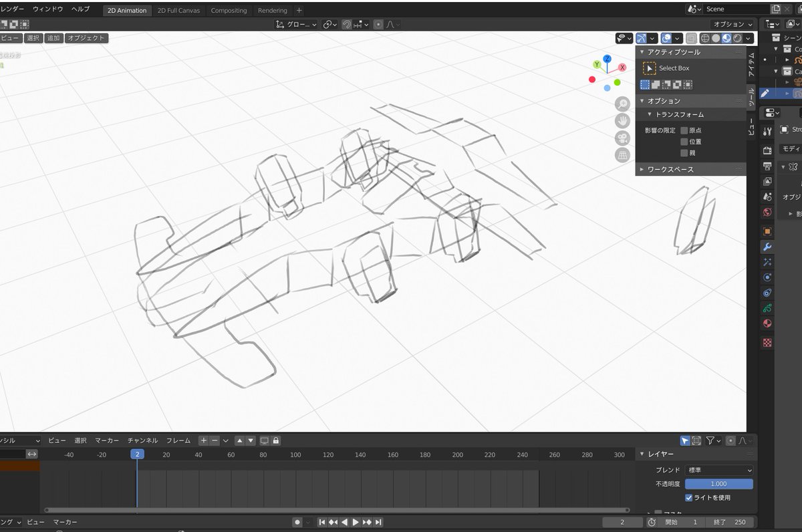Select the Select Box active tool icon

tap(649, 68)
